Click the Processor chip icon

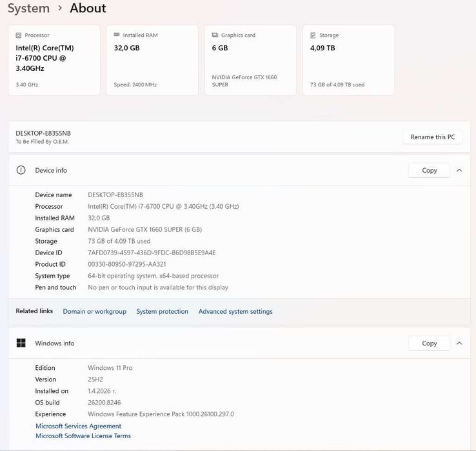(x=19, y=35)
